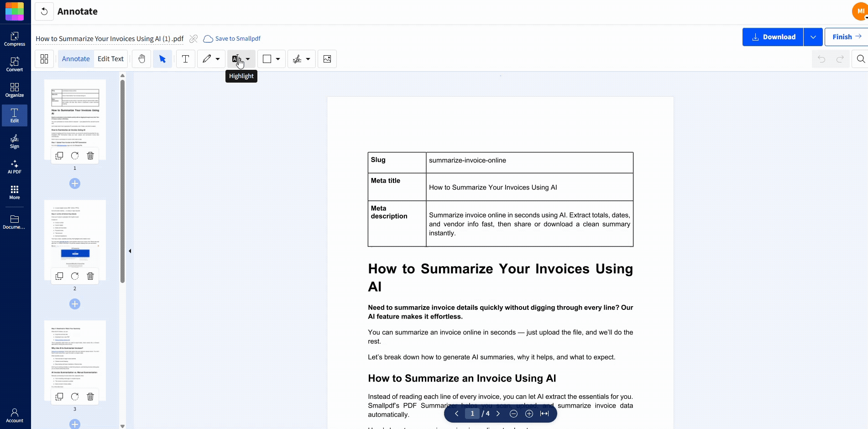Expand the Download options dropdown
This screenshot has height=429, width=868.
[813, 37]
